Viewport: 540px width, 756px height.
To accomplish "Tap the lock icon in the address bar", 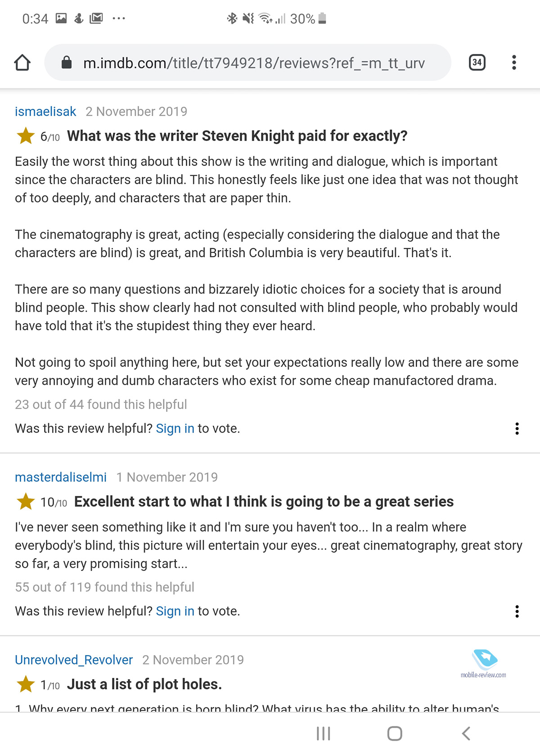I will pos(67,62).
